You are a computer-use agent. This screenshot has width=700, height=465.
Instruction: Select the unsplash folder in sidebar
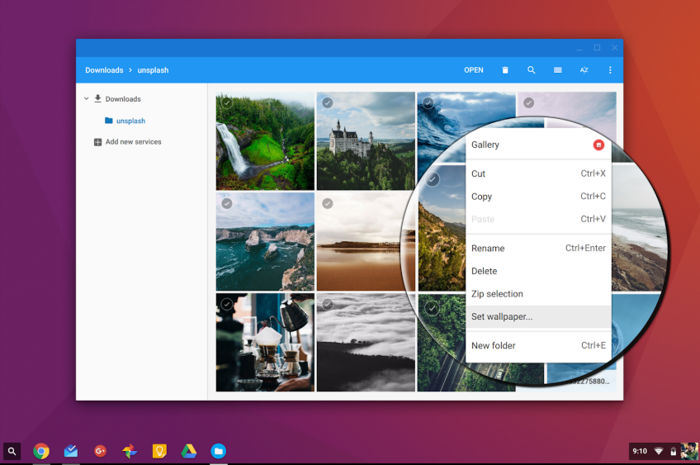[130, 121]
